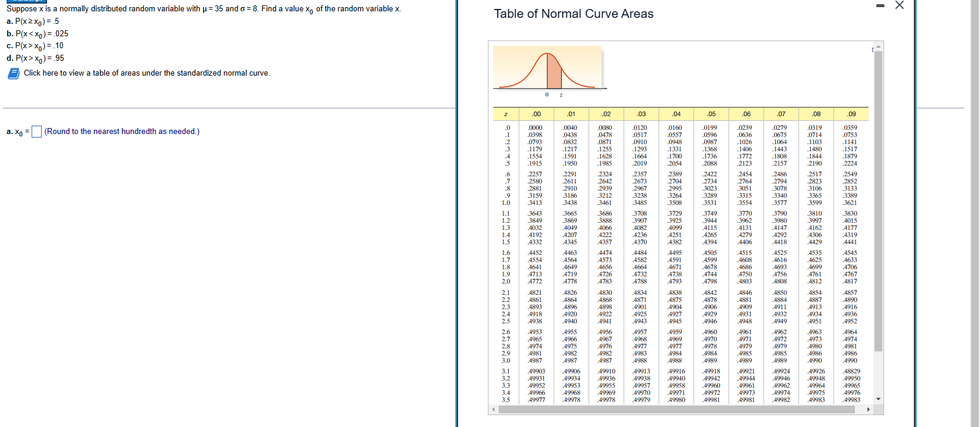Viewport: 980px width, 427px height.
Task: Click the vertical scrollbar thumb of the table
Action: 878,201
